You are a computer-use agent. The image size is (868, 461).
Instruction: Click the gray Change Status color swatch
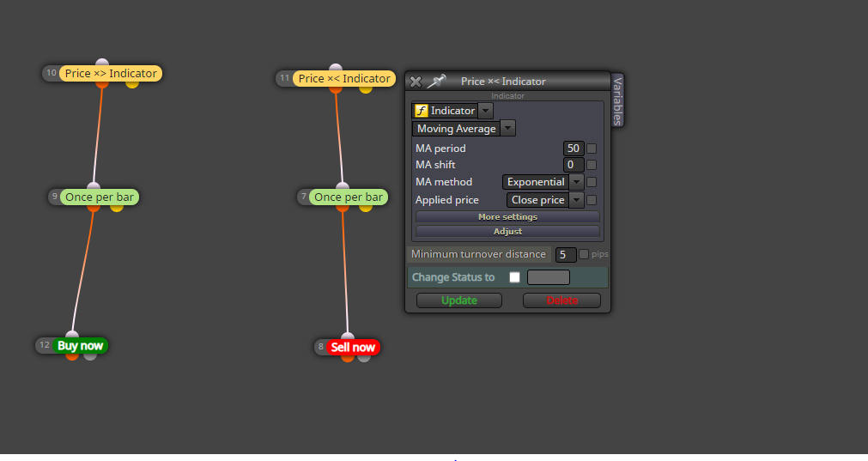(548, 277)
